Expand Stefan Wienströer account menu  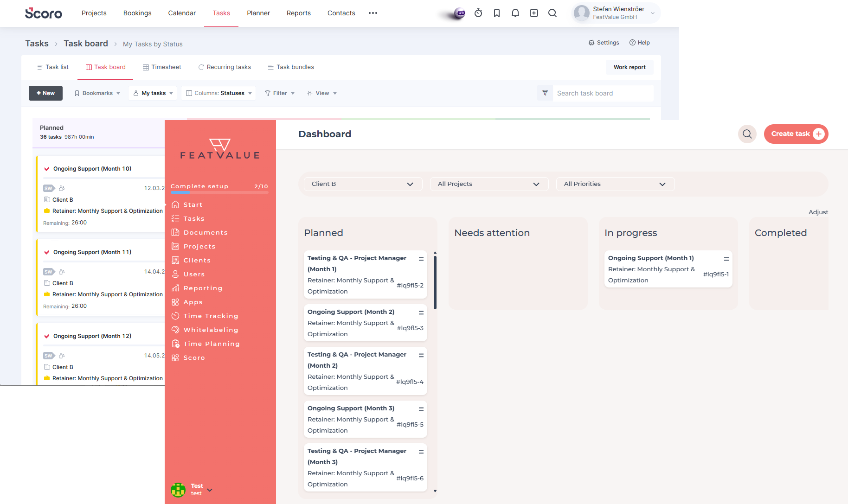pos(616,13)
